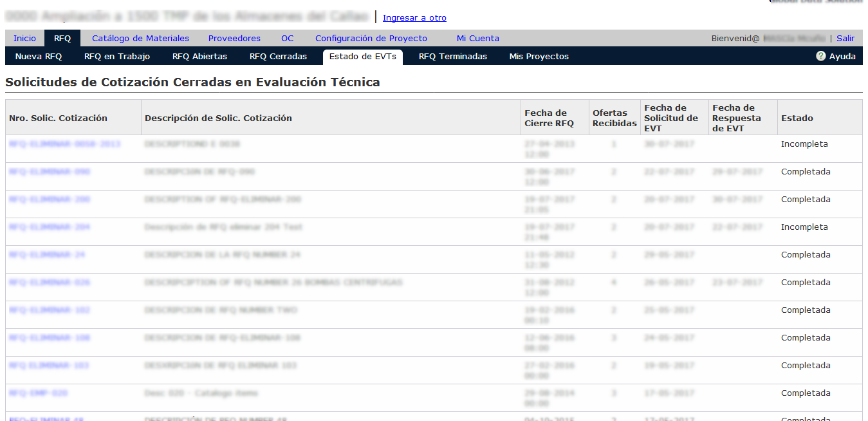Click the 'Nro. Solic. Cotización' column header
This screenshot has width=868, height=421.
(x=58, y=118)
